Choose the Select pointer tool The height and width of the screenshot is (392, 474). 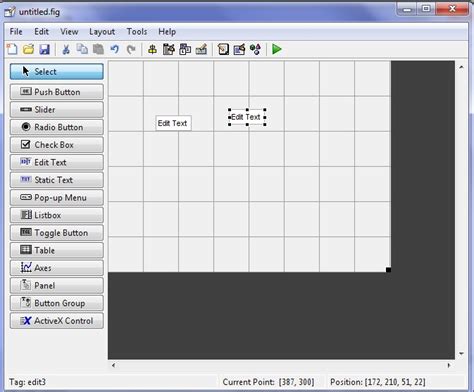tap(57, 72)
